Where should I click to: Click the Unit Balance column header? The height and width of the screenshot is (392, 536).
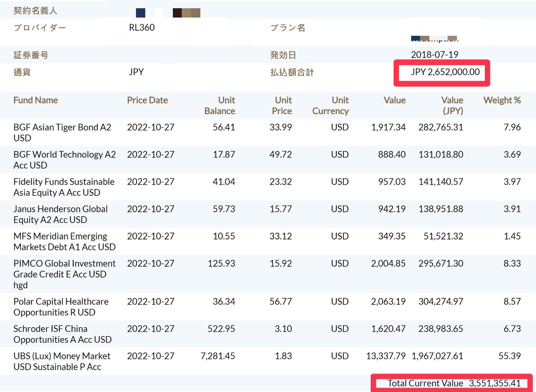click(x=219, y=106)
